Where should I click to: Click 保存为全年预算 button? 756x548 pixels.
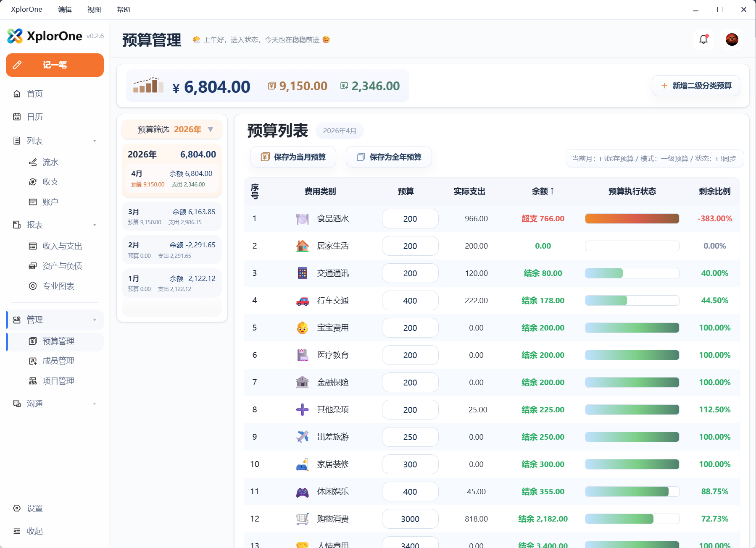388,157
